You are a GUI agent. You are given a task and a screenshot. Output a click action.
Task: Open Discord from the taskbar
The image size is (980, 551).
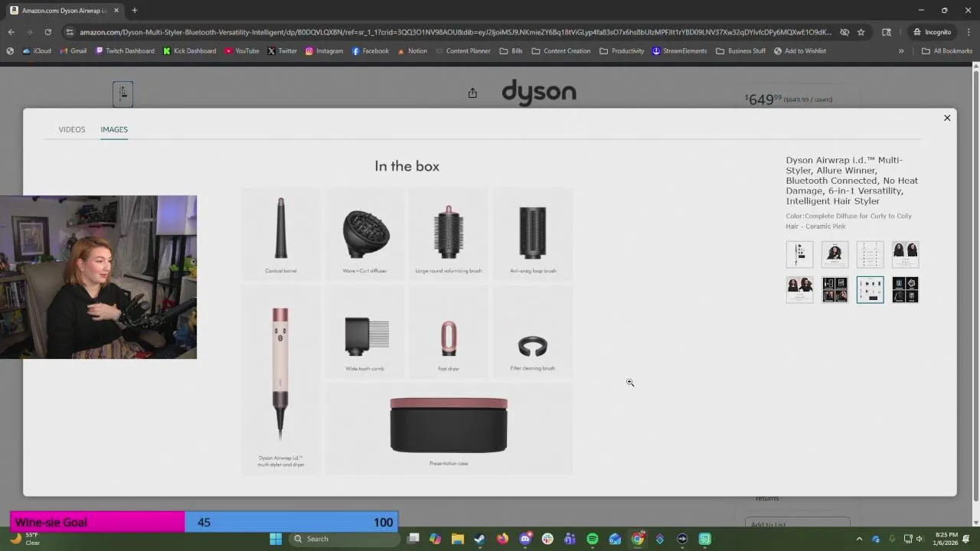pos(525,539)
